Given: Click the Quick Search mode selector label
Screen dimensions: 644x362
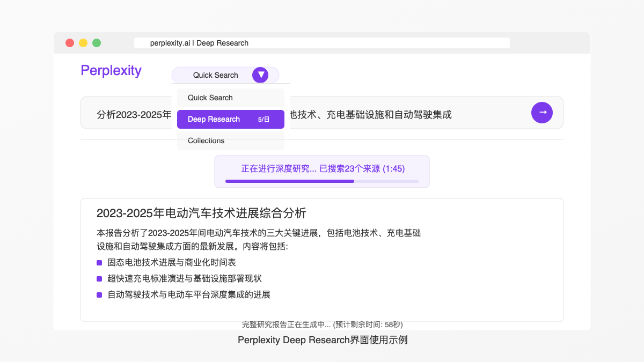Looking at the screenshot, I should pos(215,75).
